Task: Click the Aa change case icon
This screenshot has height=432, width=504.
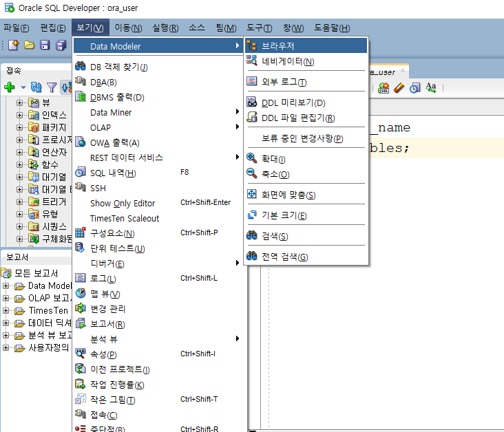Action: (431, 87)
